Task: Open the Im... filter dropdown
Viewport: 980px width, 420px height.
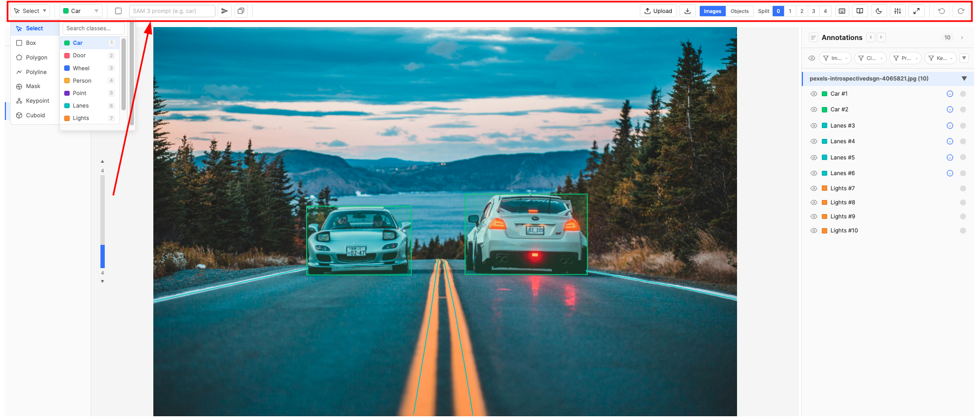Action: coord(835,58)
